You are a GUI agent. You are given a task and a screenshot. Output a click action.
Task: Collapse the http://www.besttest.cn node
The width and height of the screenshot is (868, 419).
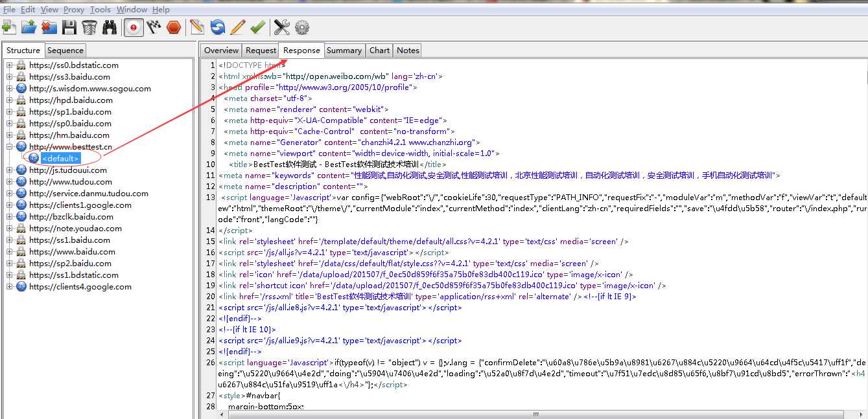[x=9, y=147]
